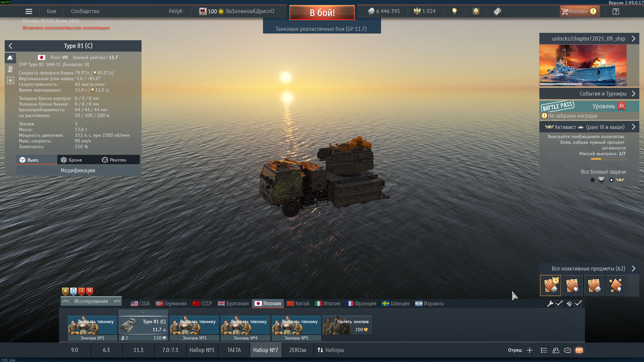Switch to the Германия nation tab
Viewport: 644px width, 362px height.
(171, 304)
